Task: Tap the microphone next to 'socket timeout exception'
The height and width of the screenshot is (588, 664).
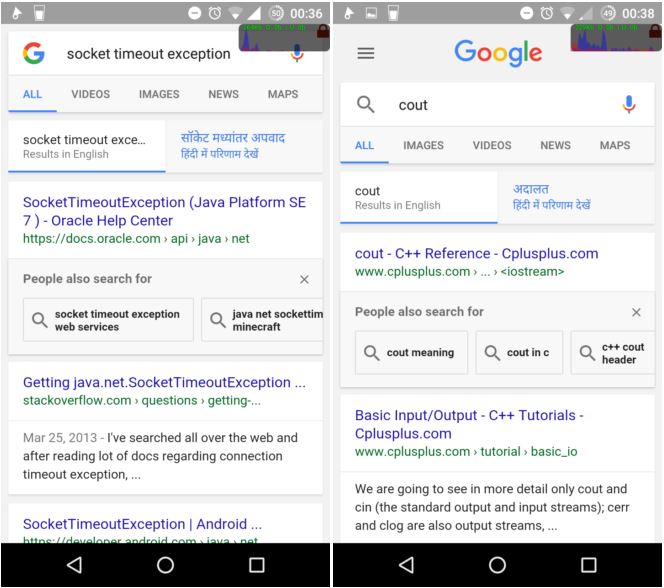Action: point(297,54)
